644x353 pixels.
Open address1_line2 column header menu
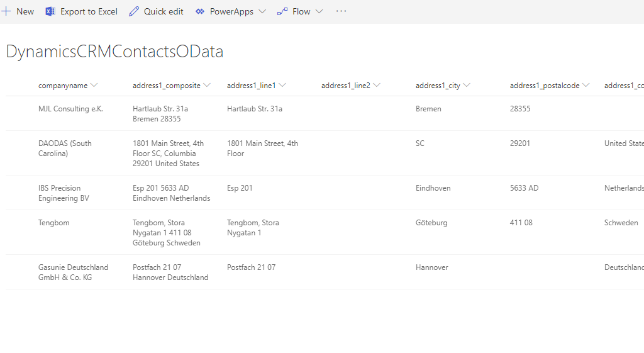click(x=377, y=85)
